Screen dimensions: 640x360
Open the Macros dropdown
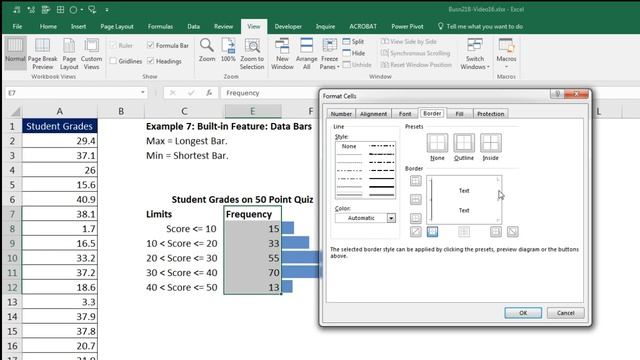point(506,54)
